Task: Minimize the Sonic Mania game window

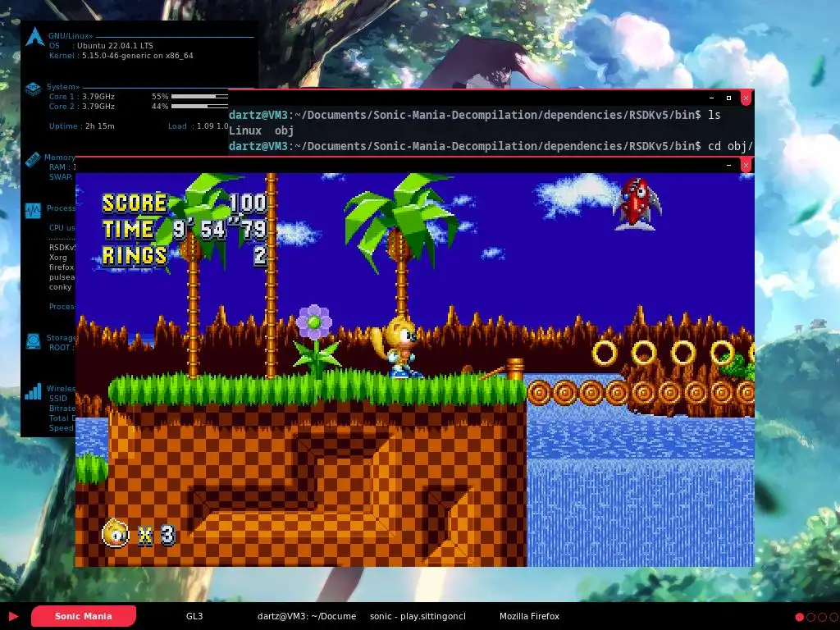Action: point(728,165)
